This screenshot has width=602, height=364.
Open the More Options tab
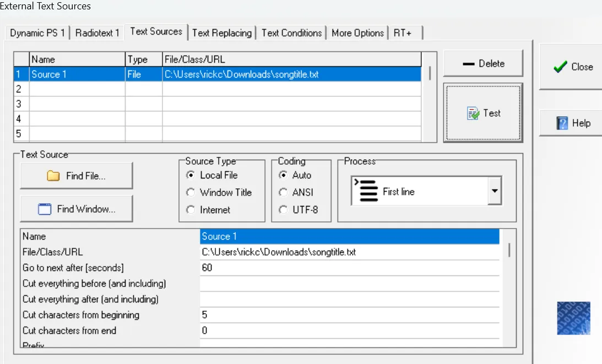pyautogui.click(x=357, y=33)
